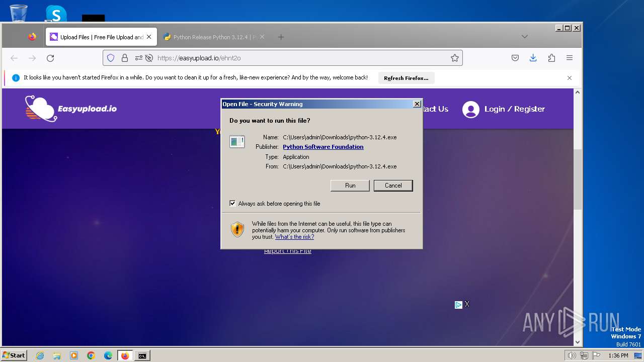Show site security padlock info

pyautogui.click(x=124, y=58)
